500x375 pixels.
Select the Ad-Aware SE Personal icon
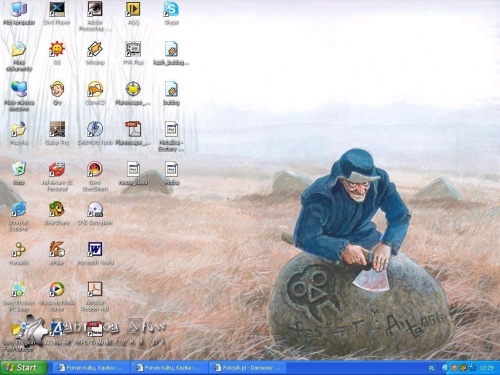click(x=57, y=176)
